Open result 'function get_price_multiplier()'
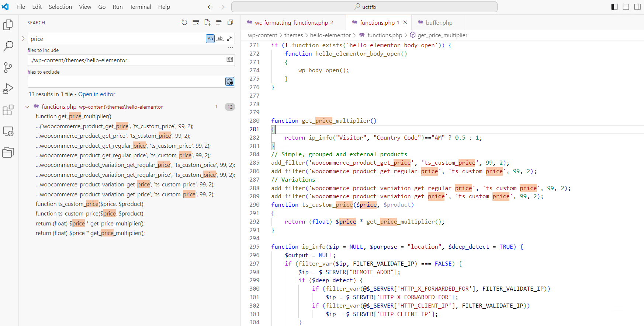Image resolution: width=644 pixels, height=326 pixels. point(73,116)
